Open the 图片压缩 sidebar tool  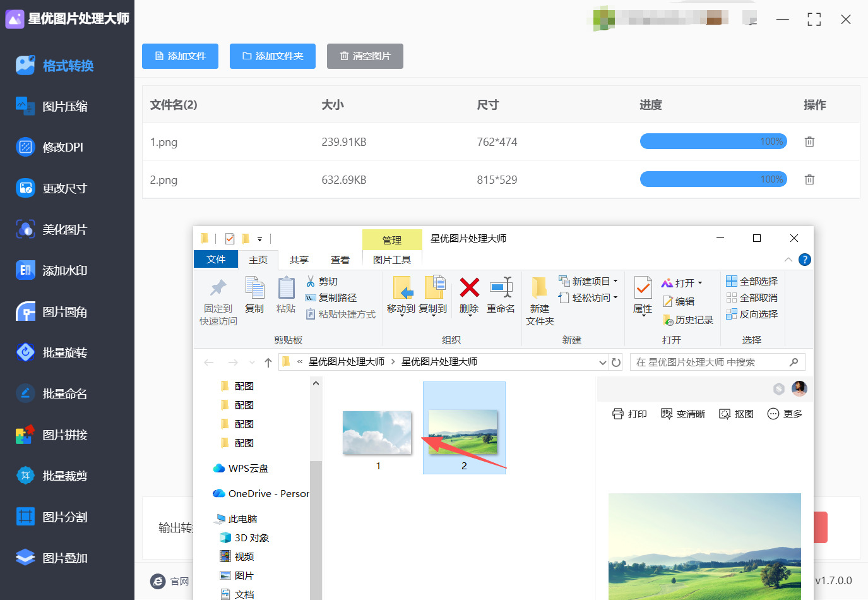point(64,107)
